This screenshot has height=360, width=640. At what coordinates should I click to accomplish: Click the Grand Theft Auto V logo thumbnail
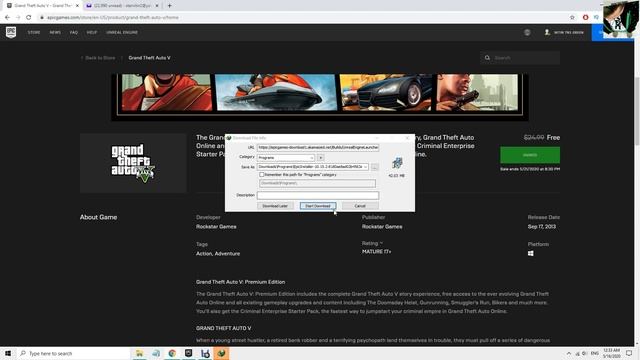[133, 163]
